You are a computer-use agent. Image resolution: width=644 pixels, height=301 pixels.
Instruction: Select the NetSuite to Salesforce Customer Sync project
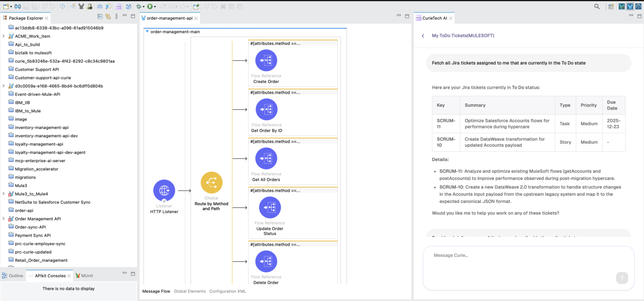coord(52,202)
